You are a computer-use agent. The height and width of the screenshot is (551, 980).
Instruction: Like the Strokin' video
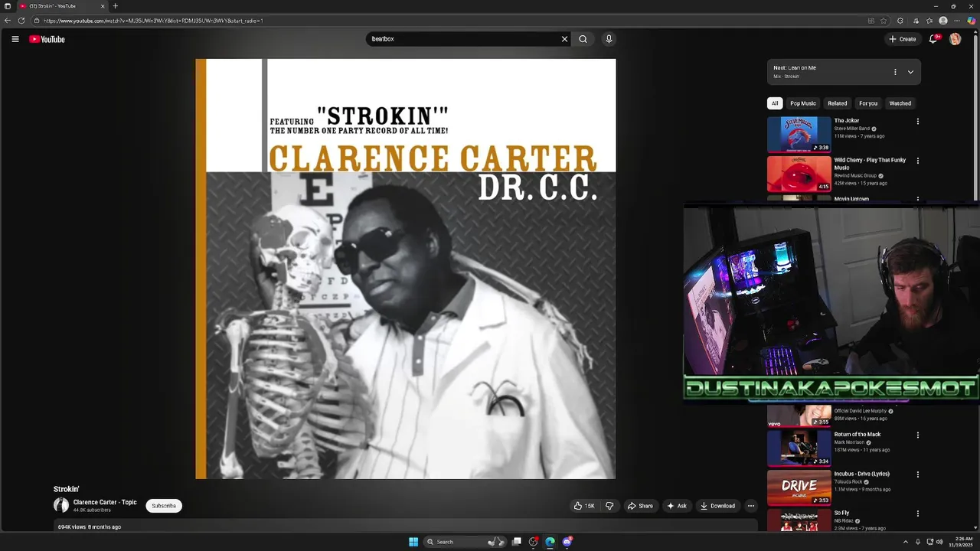point(584,506)
